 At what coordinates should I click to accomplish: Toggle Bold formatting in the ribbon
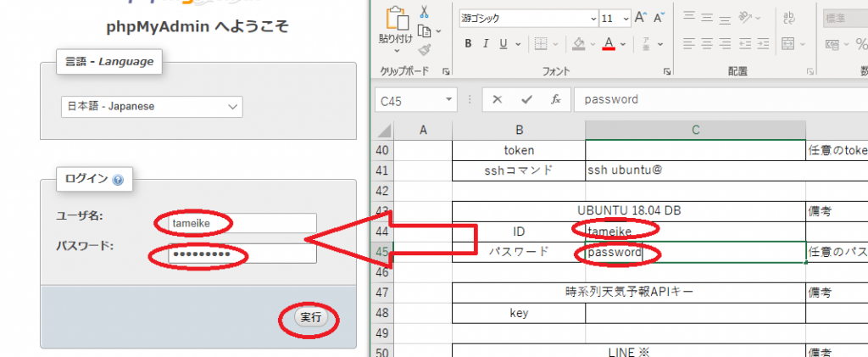467,44
